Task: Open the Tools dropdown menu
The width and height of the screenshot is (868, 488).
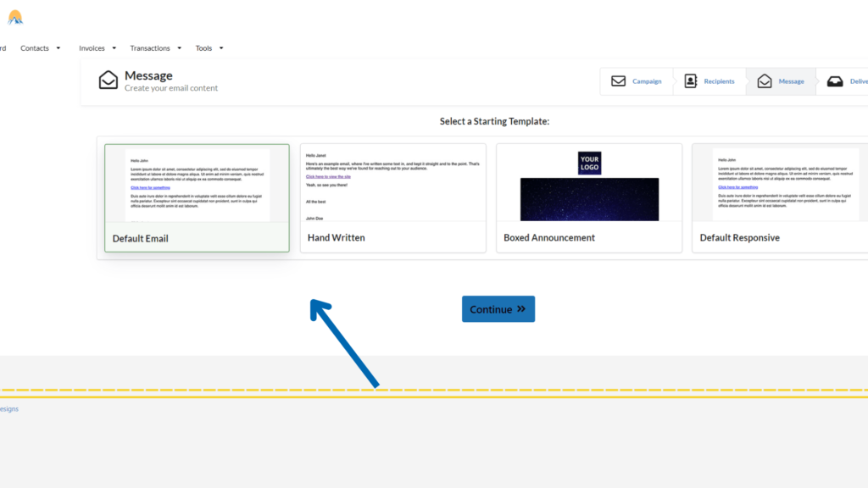Action: pyautogui.click(x=209, y=48)
